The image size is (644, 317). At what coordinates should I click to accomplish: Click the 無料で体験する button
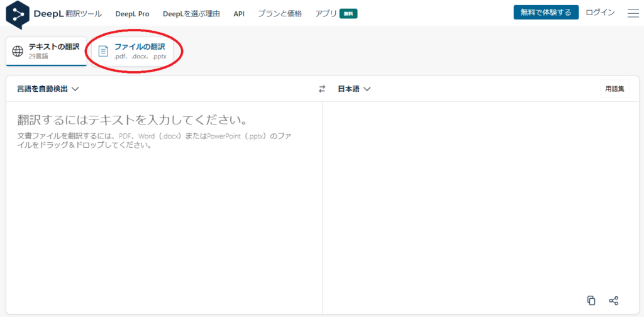[x=546, y=13]
